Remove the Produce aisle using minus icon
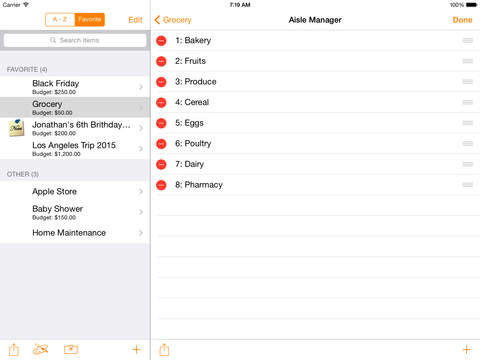Image resolution: width=480 pixels, height=360 pixels. pos(161,82)
